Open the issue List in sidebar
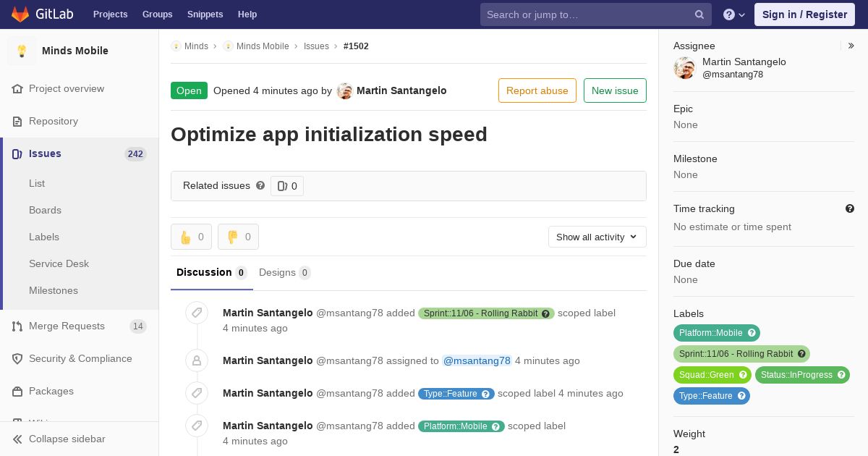The width and height of the screenshot is (868, 456). click(x=37, y=183)
